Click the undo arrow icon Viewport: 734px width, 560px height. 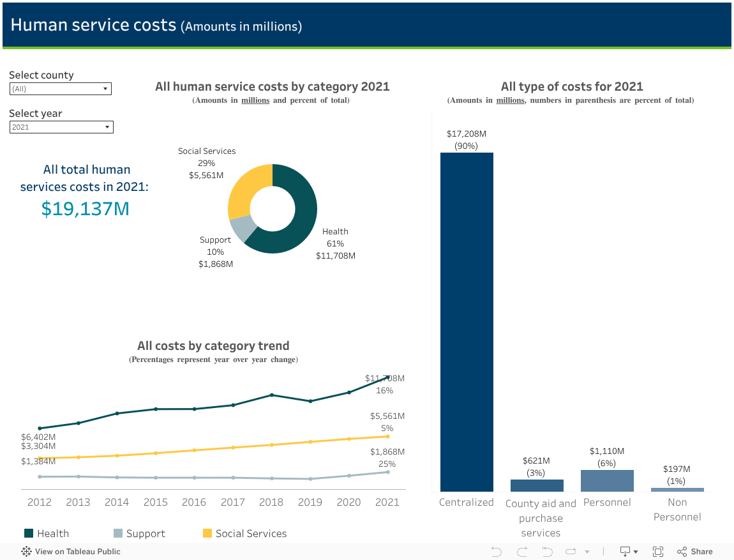[x=497, y=552]
